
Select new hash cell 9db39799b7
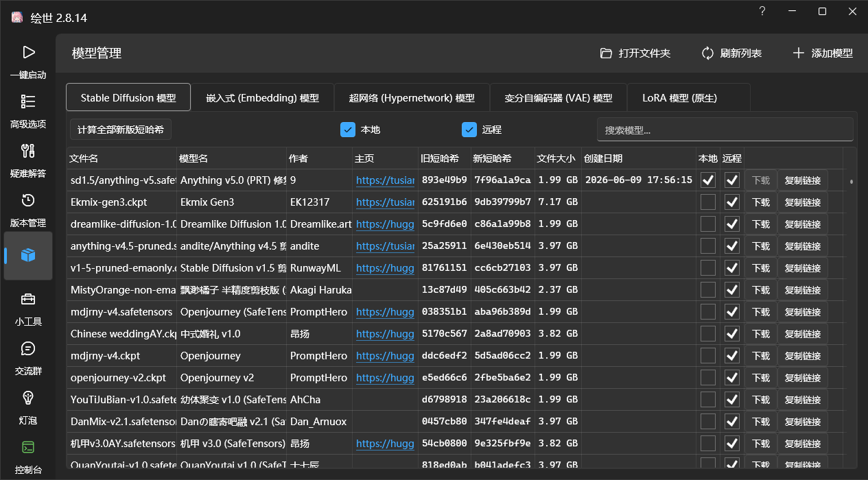[x=502, y=202]
